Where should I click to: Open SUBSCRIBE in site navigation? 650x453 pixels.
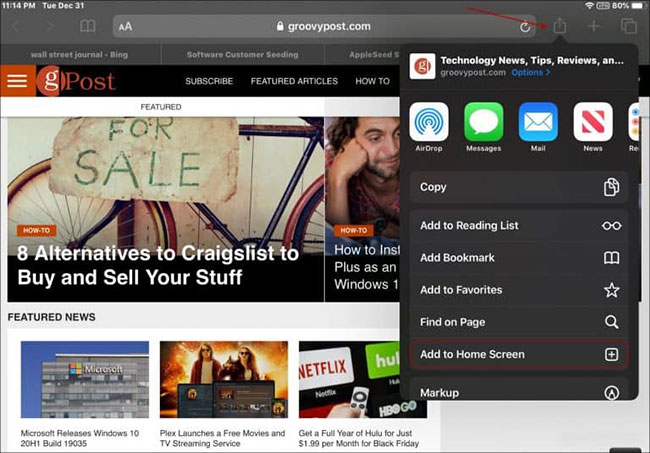209,81
